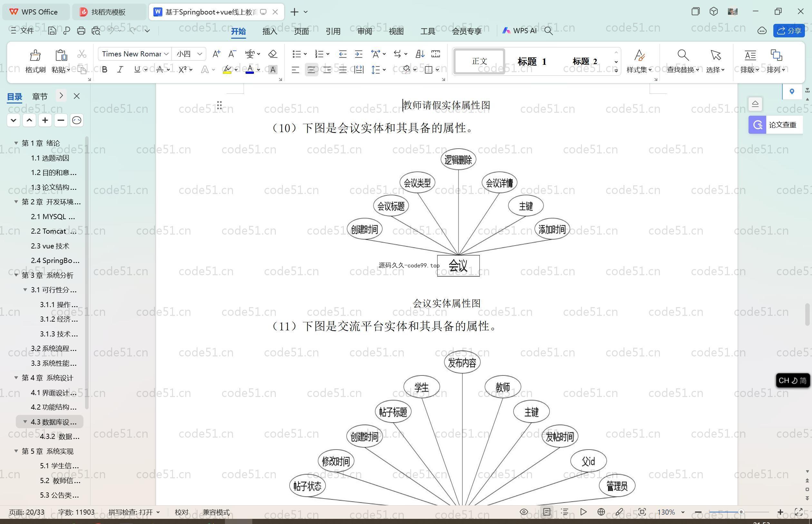Open the 文件 menu

pyautogui.click(x=23, y=31)
